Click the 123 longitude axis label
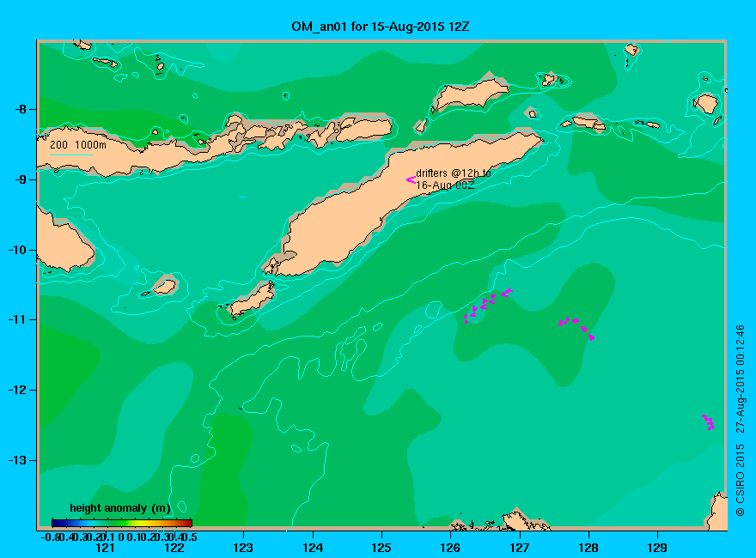 [x=243, y=548]
